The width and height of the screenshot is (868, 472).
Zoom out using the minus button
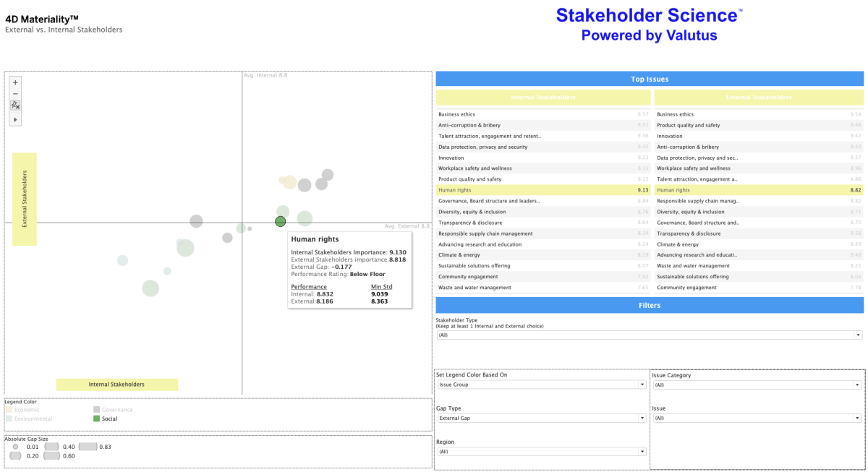(x=16, y=94)
